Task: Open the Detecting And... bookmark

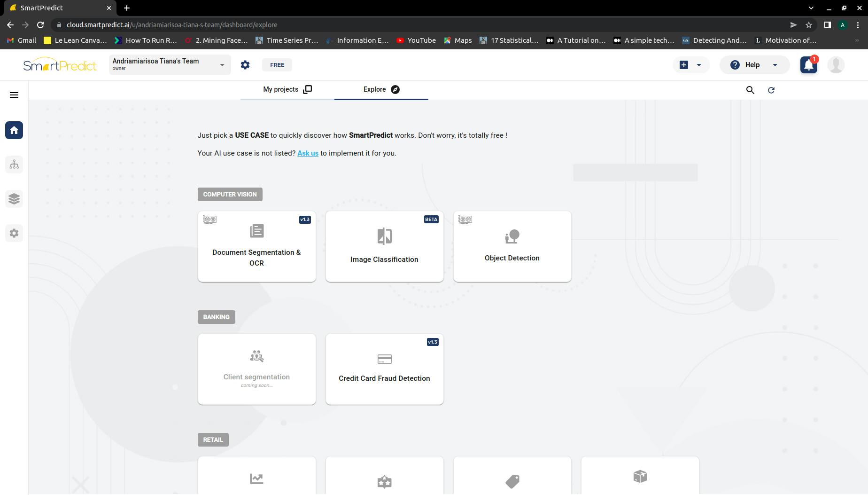Action: click(714, 40)
